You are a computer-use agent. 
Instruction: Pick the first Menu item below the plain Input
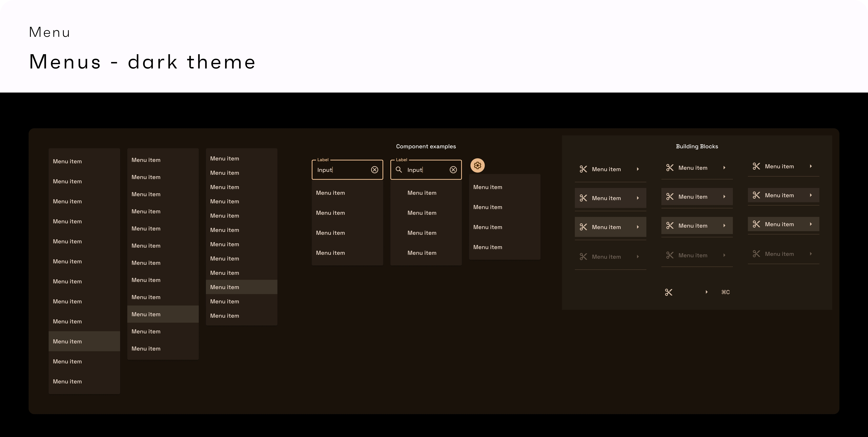pyautogui.click(x=347, y=193)
